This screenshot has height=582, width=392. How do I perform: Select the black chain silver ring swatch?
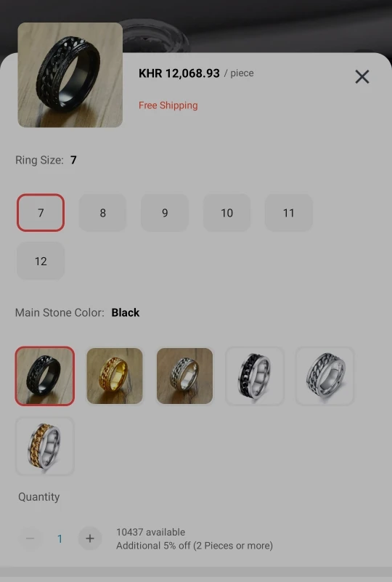coord(255,376)
